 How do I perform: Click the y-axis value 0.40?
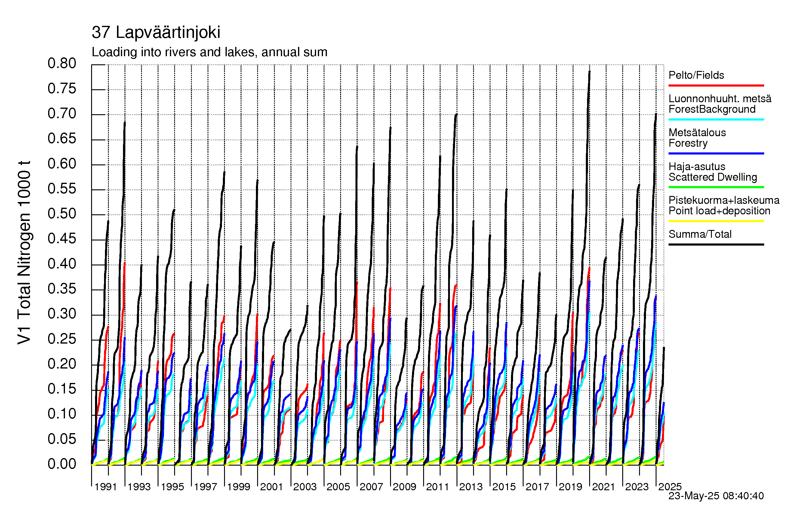tap(62, 264)
